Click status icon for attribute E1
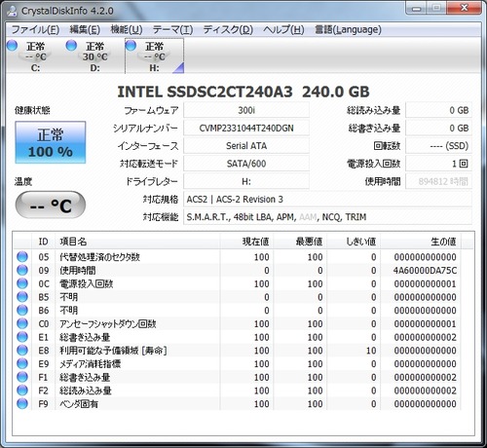487x448 pixels. click(x=22, y=337)
